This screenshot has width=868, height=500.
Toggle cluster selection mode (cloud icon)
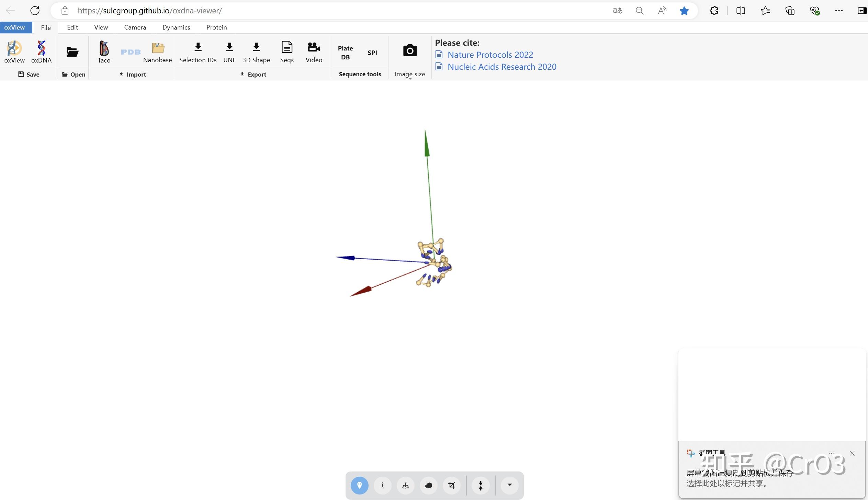click(x=428, y=485)
